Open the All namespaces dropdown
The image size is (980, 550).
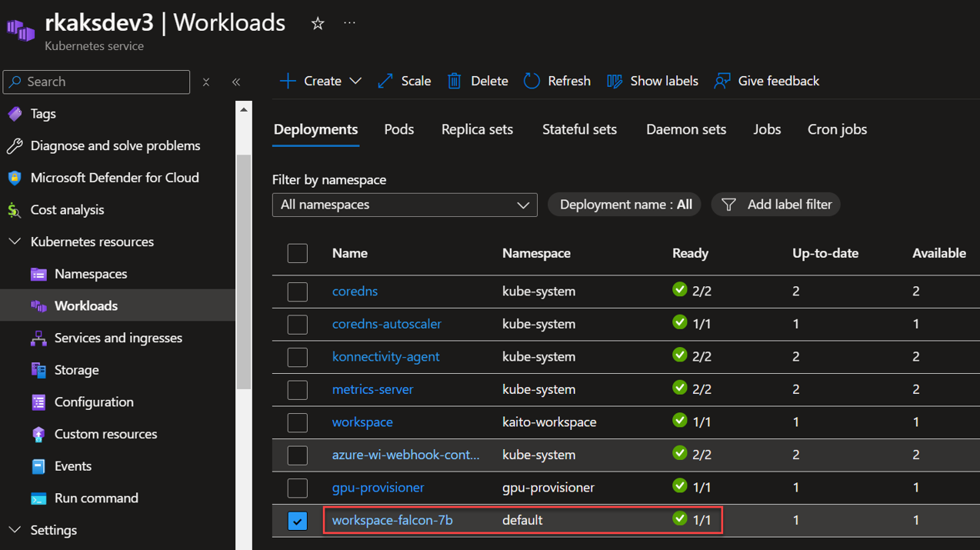pyautogui.click(x=405, y=205)
